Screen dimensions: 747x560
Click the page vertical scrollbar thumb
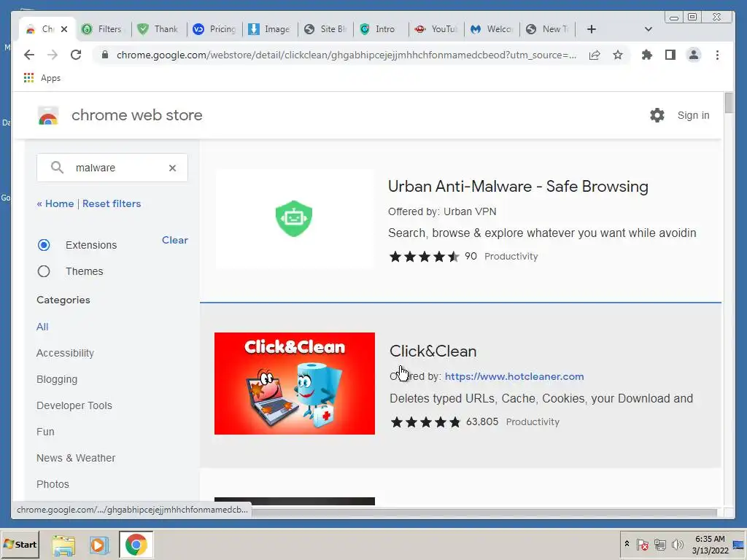[729, 104]
